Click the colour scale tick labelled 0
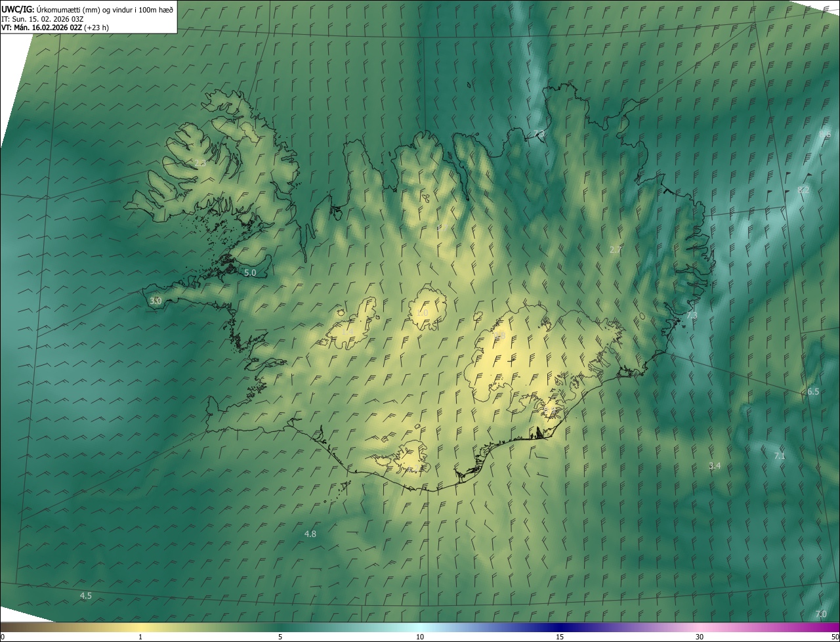Viewport: 840px width, 642px height. point(3,637)
